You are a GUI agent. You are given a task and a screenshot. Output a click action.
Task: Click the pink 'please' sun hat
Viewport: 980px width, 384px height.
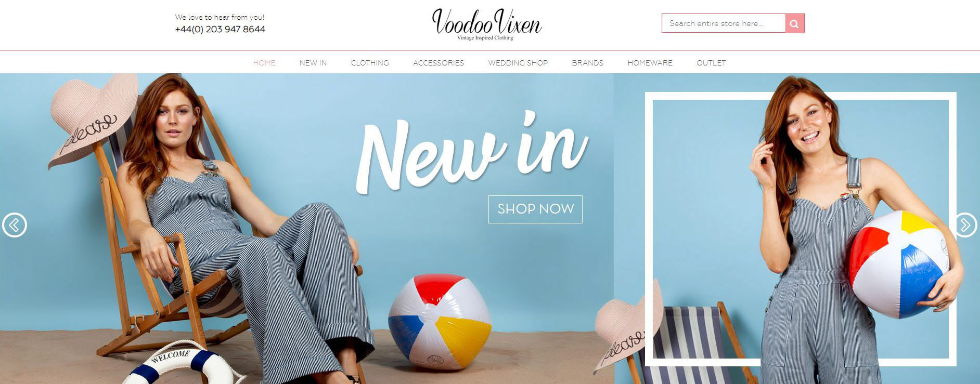pos(94,118)
